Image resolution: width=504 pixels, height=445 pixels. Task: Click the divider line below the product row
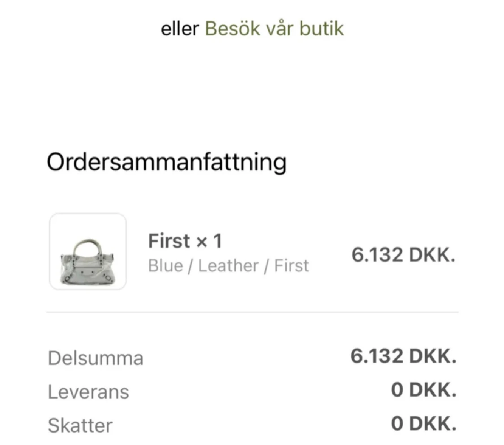tap(252, 312)
